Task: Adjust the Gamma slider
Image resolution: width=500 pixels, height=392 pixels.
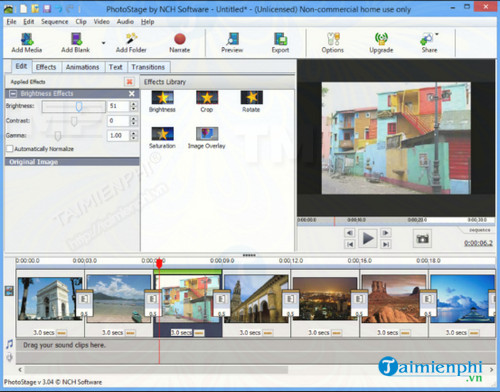Action: (x=58, y=136)
